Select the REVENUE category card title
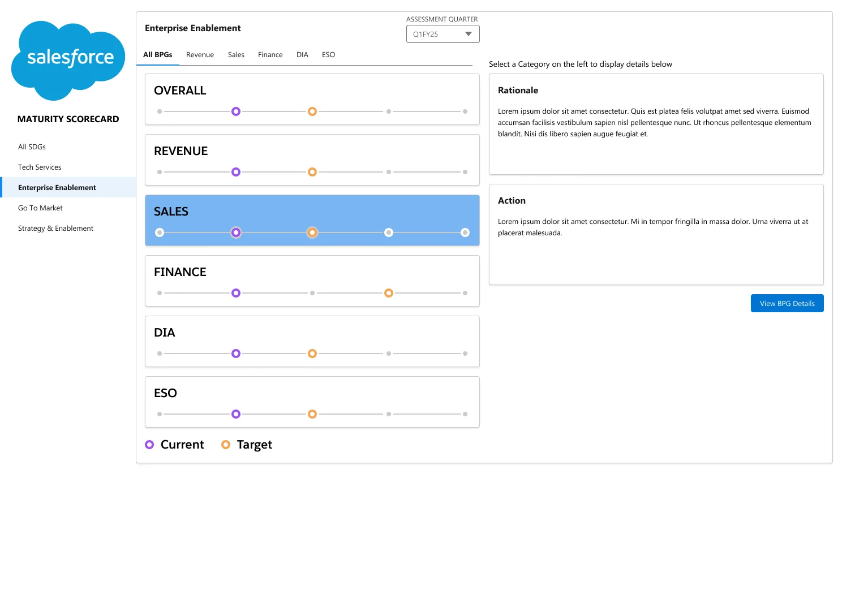Image resolution: width=855 pixels, height=616 pixels. pyautogui.click(x=181, y=151)
